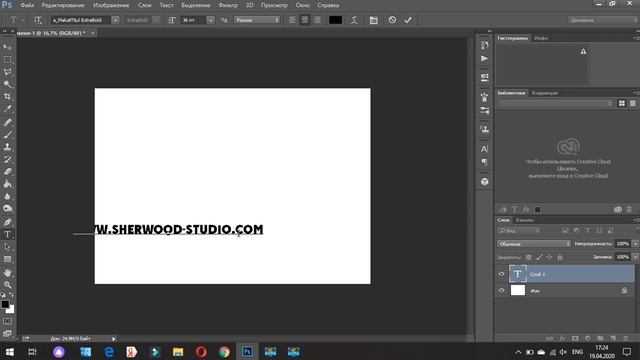Viewport: 640px width, 360px height.
Task: Toggle lock image pixels brush icon
Action: pos(539,257)
